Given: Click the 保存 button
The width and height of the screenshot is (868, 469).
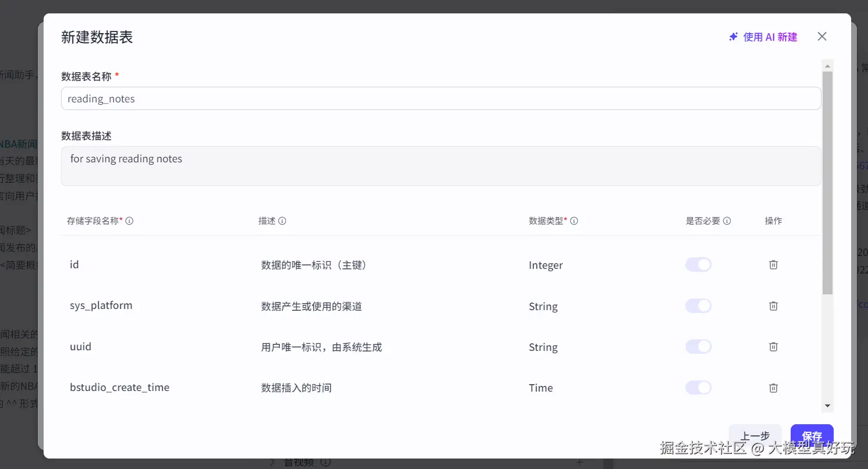Looking at the screenshot, I should tap(812, 436).
